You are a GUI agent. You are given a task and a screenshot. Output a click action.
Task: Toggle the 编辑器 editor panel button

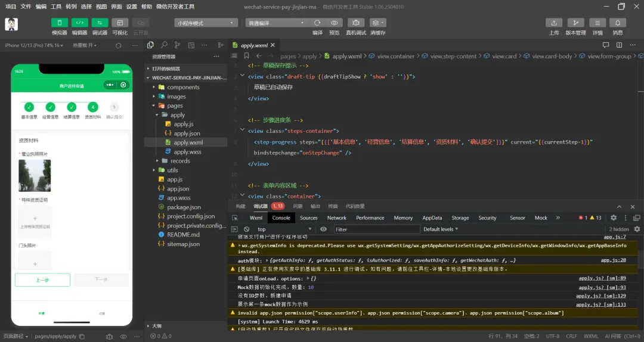click(x=80, y=23)
